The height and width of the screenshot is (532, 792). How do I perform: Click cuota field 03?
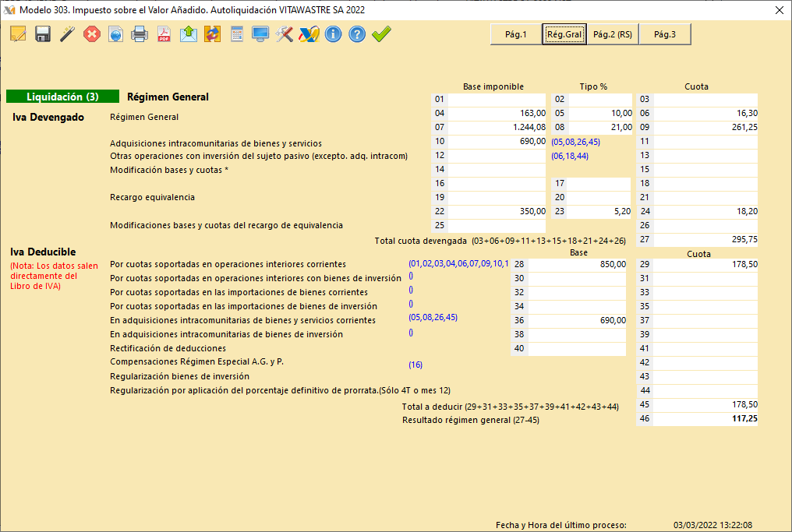pyautogui.click(x=705, y=100)
